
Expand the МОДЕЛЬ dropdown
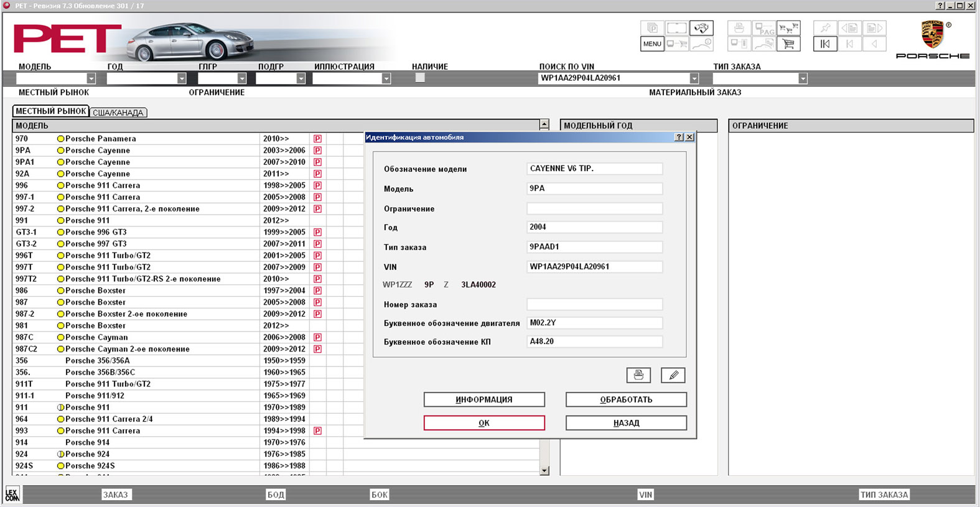click(91, 78)
